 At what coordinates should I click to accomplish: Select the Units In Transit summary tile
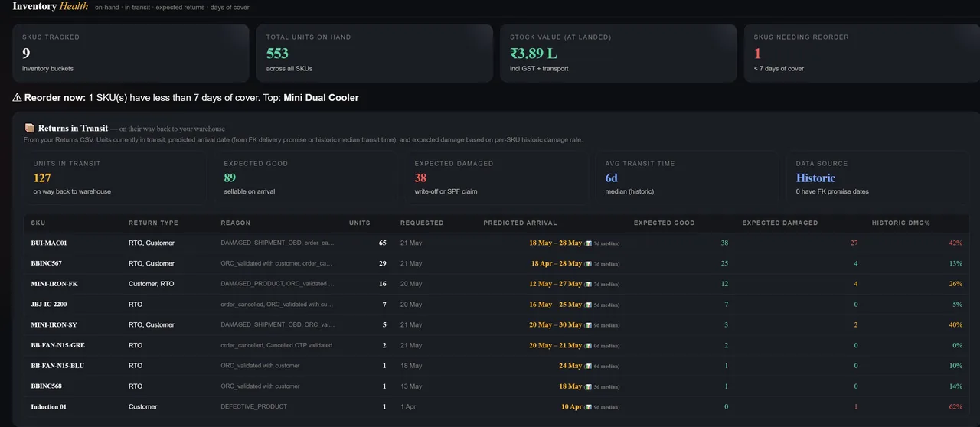114,178
